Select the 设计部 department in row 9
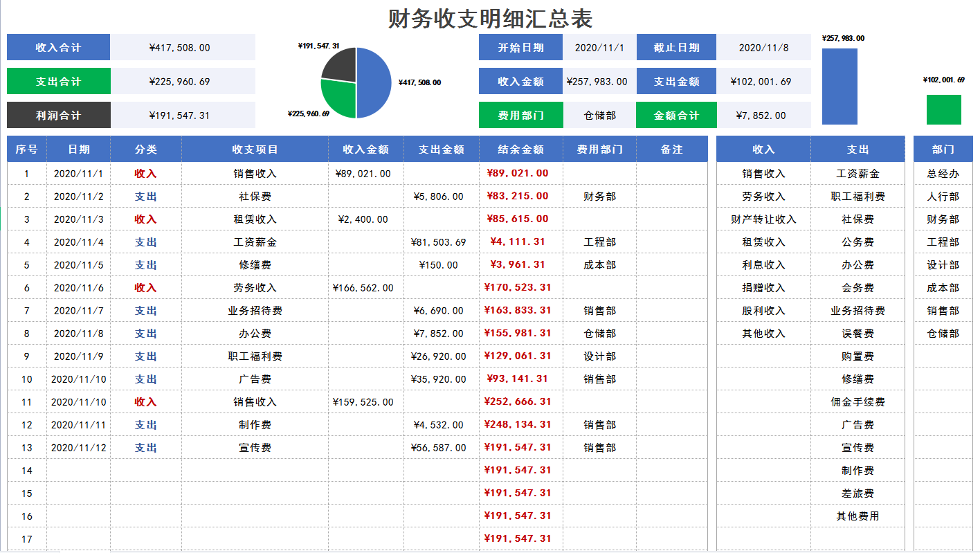The width and height of the screenshot is (980, 553). pos(599,356)
